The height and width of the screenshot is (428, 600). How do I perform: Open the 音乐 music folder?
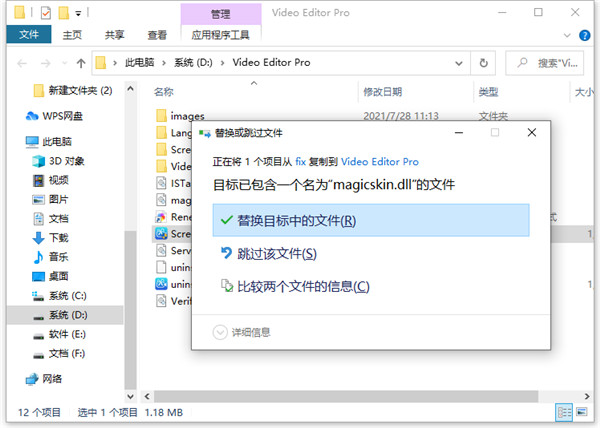click(59, 257)
